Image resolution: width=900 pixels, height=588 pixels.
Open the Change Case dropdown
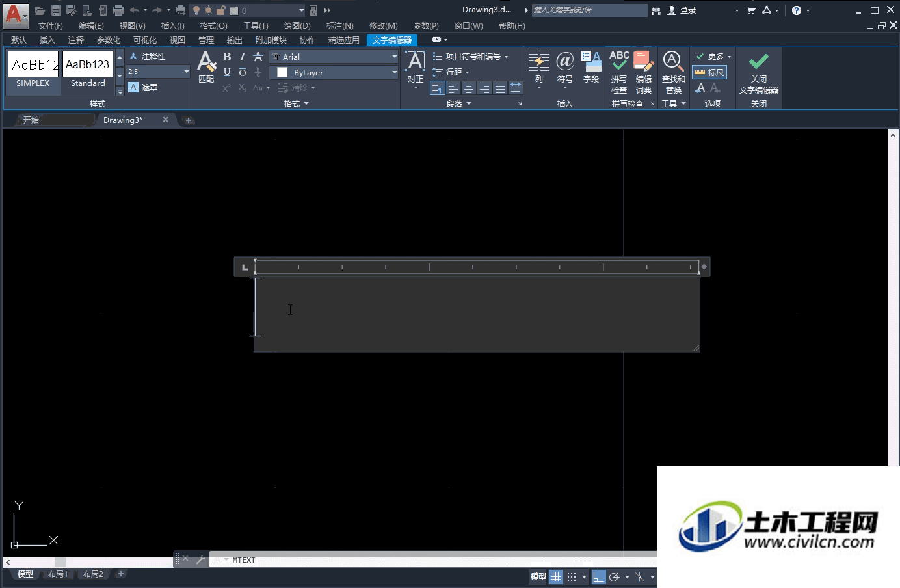[261, 88]
